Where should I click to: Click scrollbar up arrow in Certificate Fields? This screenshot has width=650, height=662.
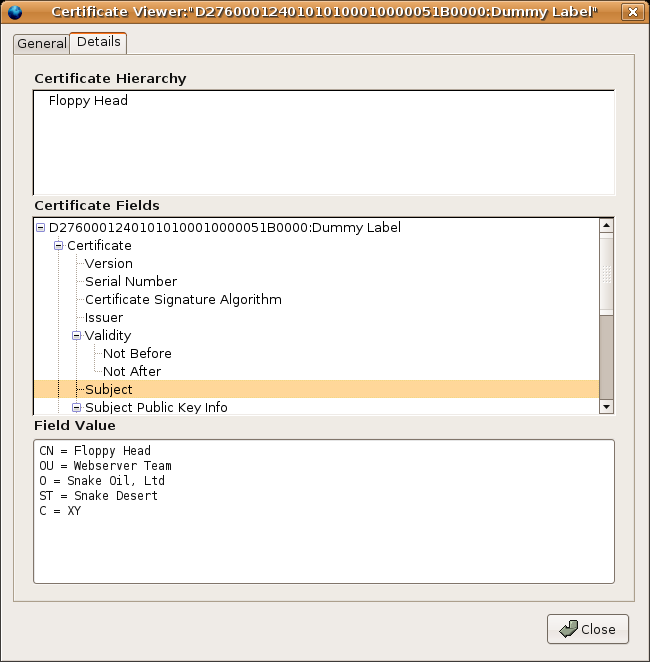(x=606, y=226)
